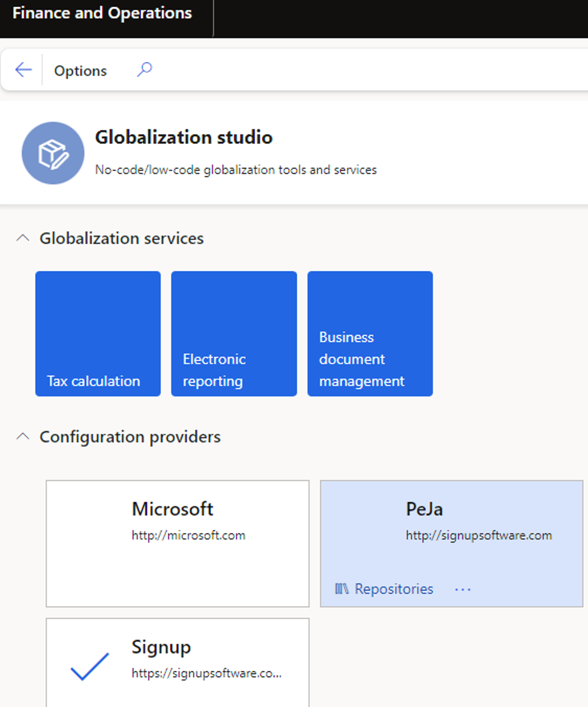Select the Microsoft provider card
This screenshot has width=588, height=707.
[x=177, y=544]
